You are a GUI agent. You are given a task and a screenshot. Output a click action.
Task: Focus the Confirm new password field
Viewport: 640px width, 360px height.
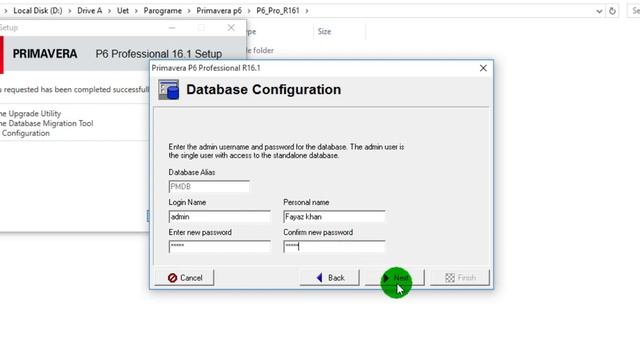coord(334,247)
